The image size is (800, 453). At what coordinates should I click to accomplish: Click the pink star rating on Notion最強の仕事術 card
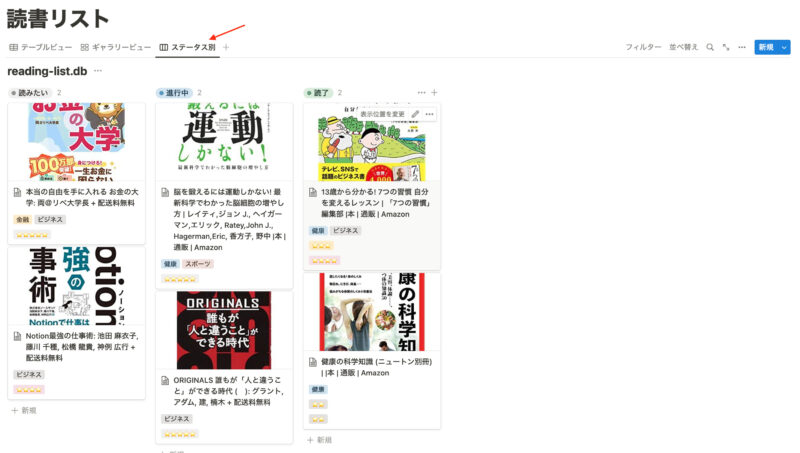pos(29,390)
